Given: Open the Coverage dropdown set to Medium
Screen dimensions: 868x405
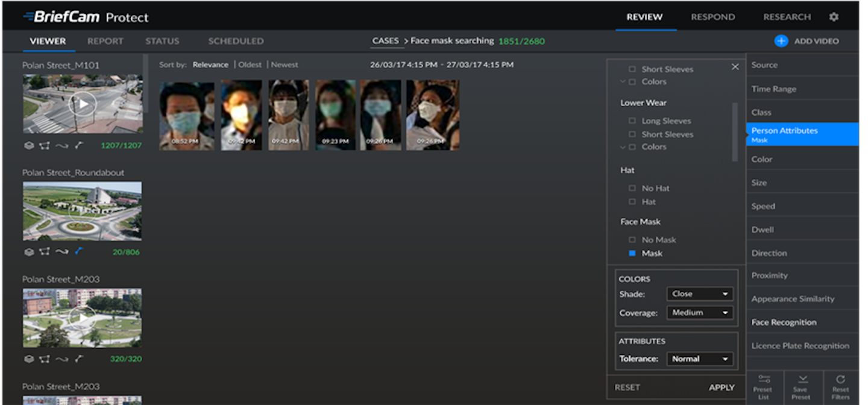Looking at the screenshot, I should [699, 312].
